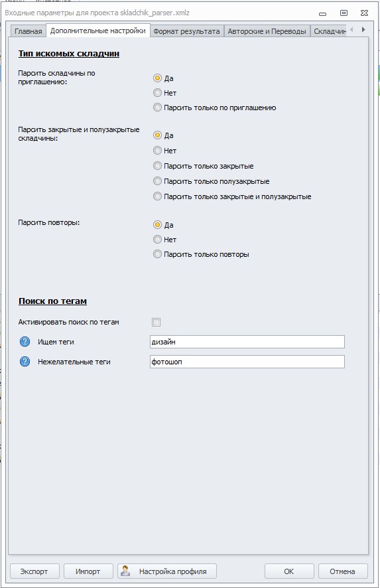Confirm with OK button

click(x=289, y=571)
